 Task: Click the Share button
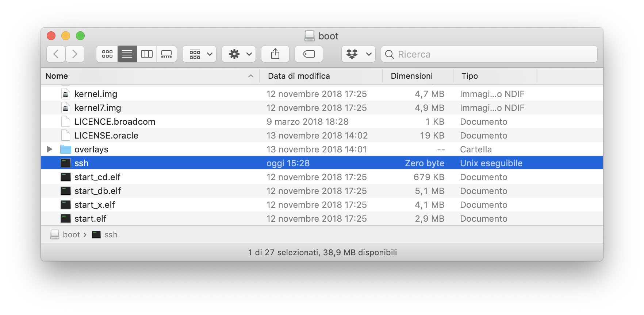275,54
